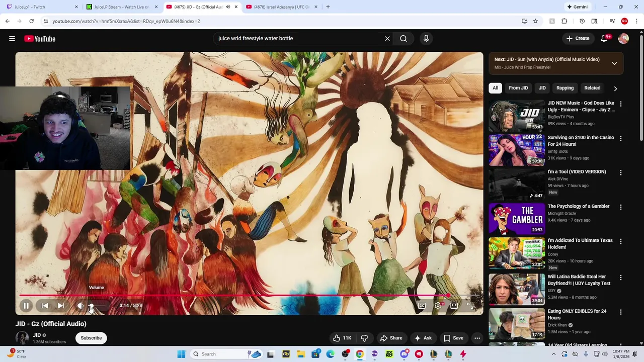Viewport: 644px width, 362px height.
Task: Mute the JID tab via speaker icon
Action: click(x=228, y=7)
